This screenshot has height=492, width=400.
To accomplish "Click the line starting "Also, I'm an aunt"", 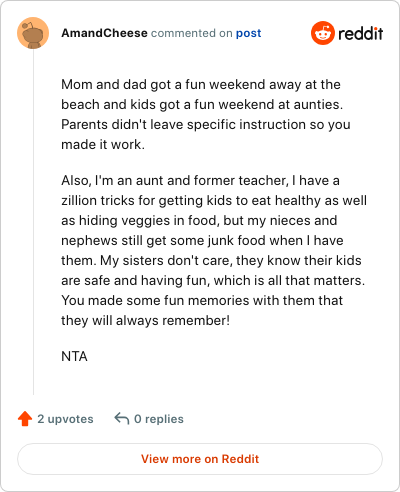I will (x=201, y=181).
